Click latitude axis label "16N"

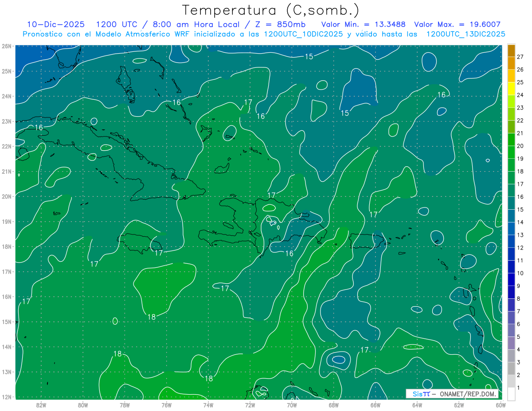point(7,297)
